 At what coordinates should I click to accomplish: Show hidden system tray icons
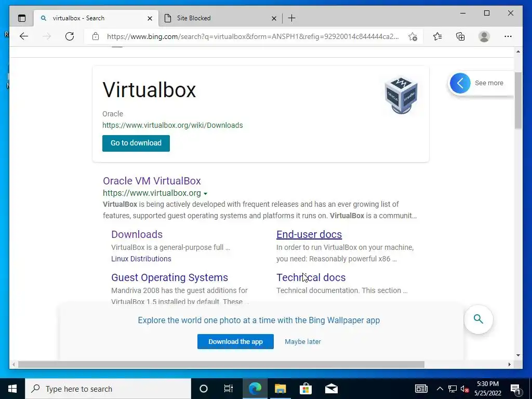coord(440,389)
